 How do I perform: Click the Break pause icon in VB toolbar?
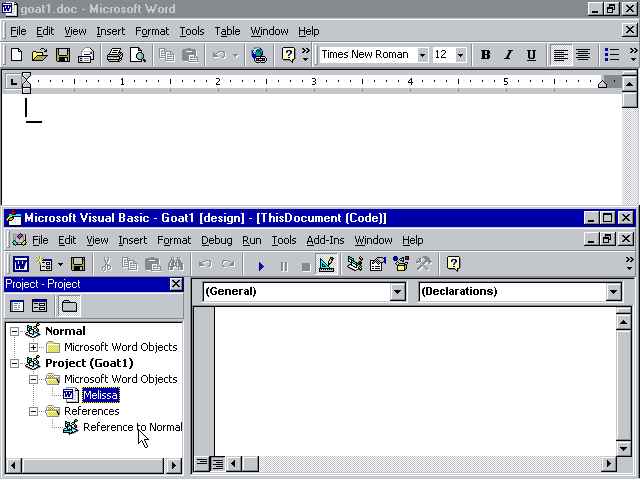pos(284,266)
